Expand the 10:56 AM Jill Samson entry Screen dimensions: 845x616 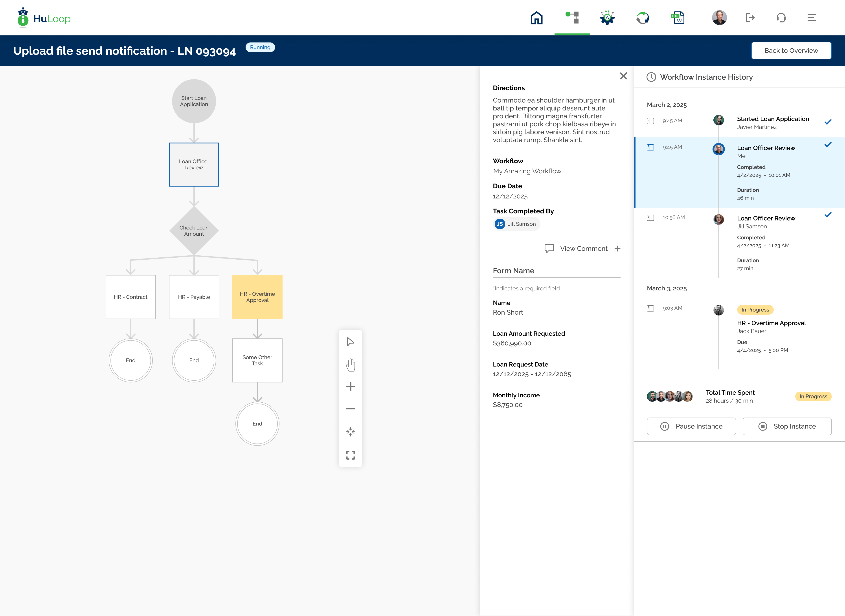pos(650,218)
